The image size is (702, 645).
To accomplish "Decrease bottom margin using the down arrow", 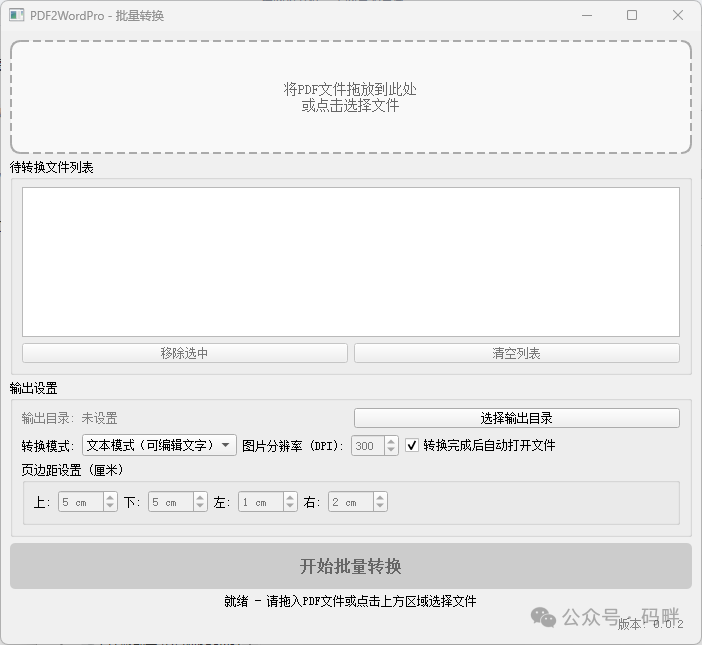I will [x=200, y=508].
